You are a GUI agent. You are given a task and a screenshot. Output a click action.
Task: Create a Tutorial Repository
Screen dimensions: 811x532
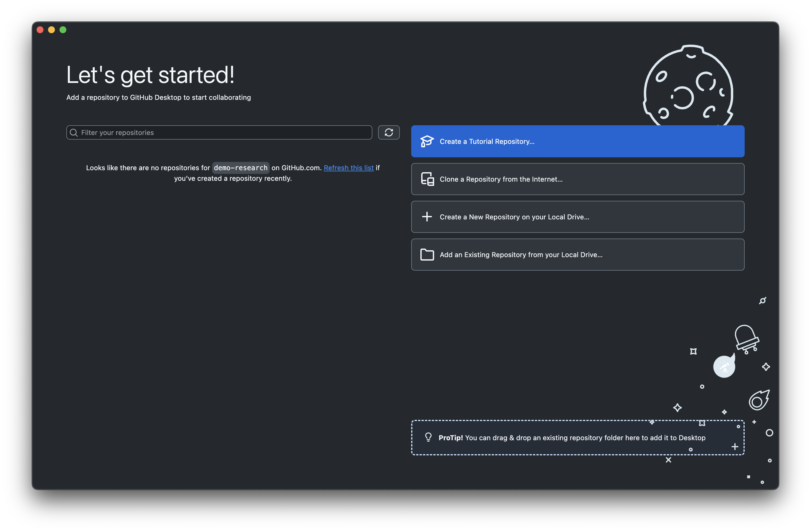tap(578, 141)
